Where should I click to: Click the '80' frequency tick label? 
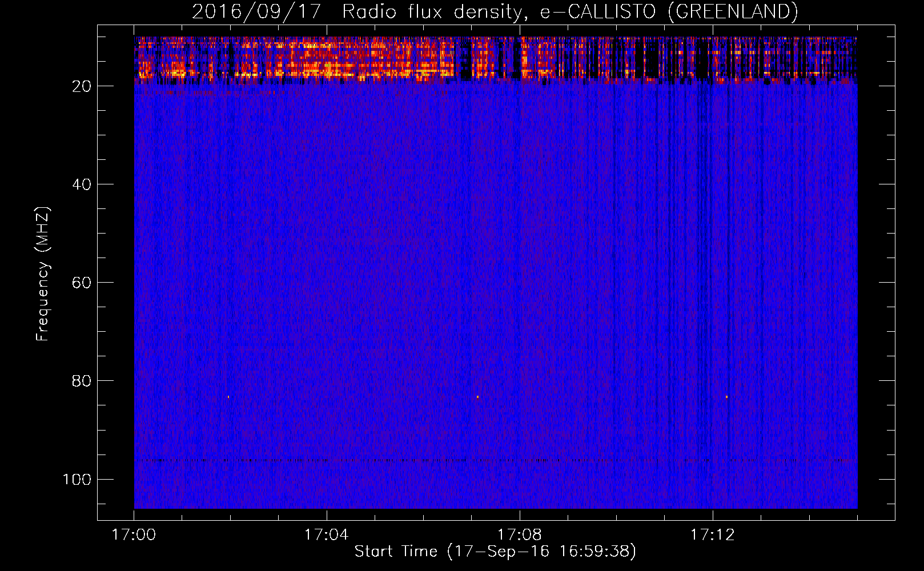tap(82, 381)
